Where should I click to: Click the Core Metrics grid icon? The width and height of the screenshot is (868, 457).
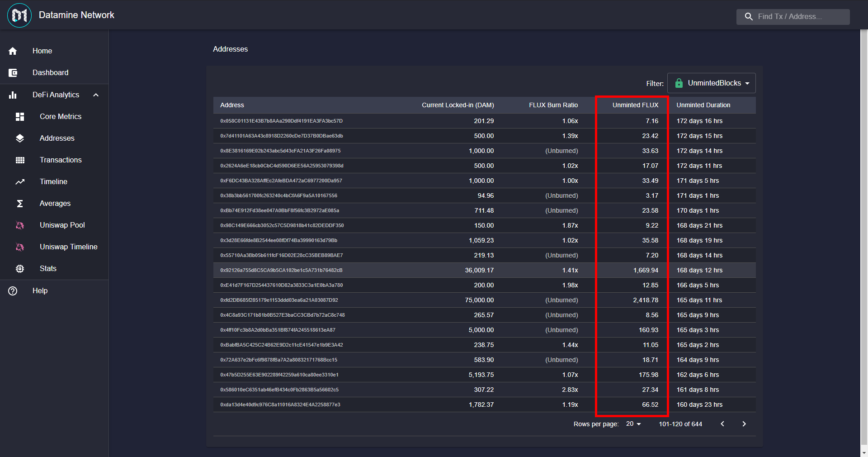pos(20,117)
